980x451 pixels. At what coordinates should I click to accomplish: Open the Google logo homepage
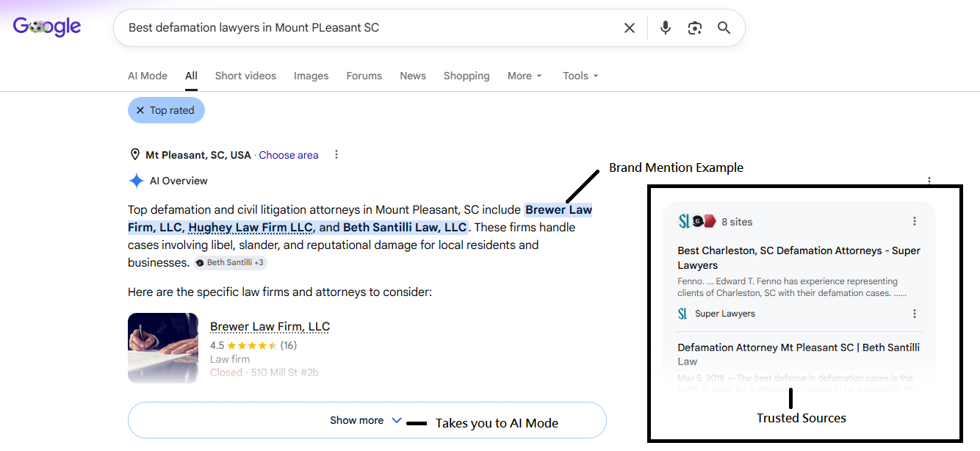pyautogui.click(x=47, y=27)
